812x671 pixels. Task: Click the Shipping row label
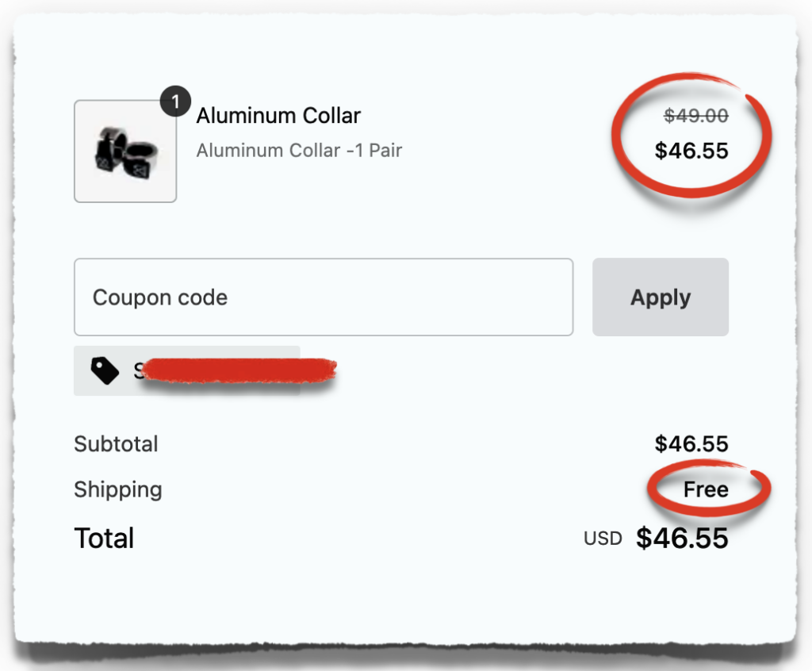[x=117, y=490]
